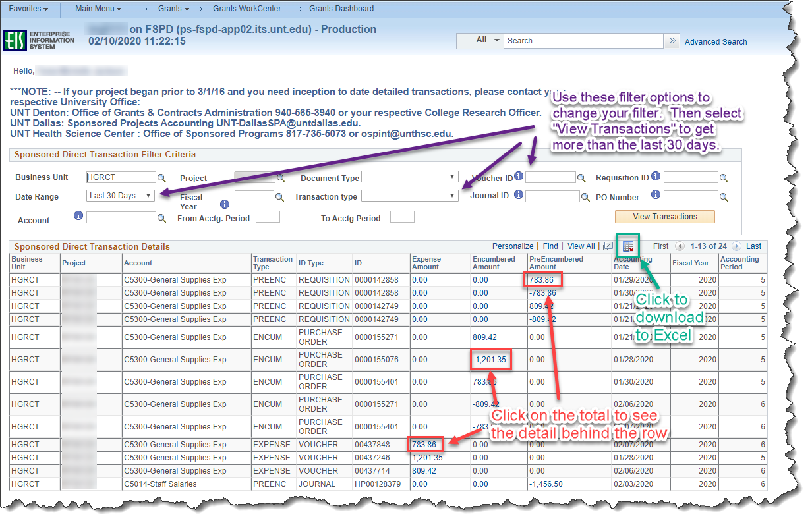Open the Requisition ID lookup search
812x525 pixels.
click(723, 177)
